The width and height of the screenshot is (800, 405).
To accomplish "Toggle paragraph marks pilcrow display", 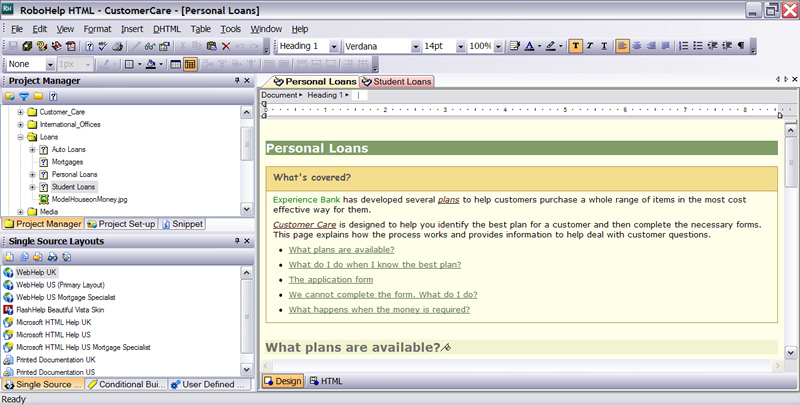I will point(741,46).
